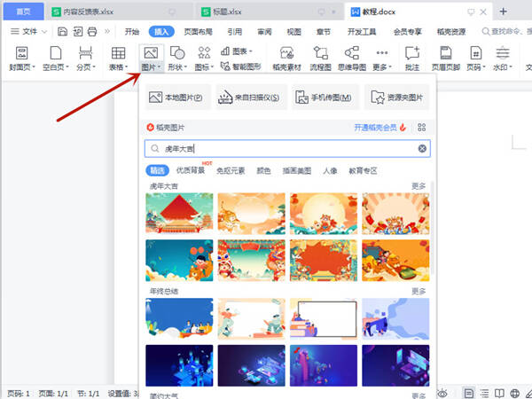Click the export icon next to save
The width and height of the screenshot is (532, 399).
point(78,32)
